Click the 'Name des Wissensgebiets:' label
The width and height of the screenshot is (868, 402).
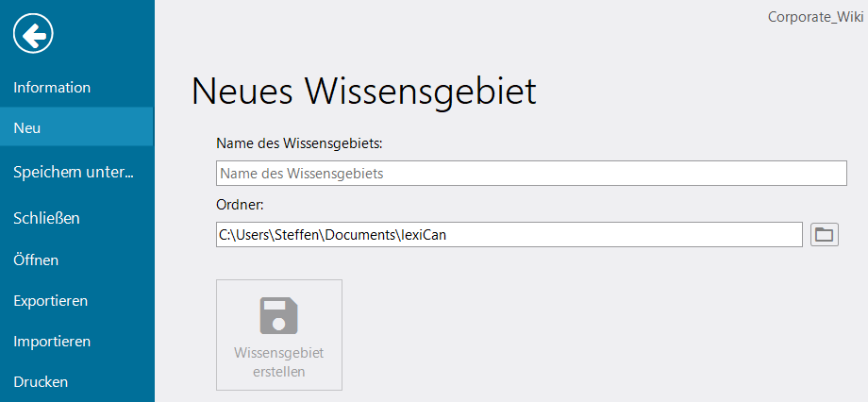click(x=299, y=144)
